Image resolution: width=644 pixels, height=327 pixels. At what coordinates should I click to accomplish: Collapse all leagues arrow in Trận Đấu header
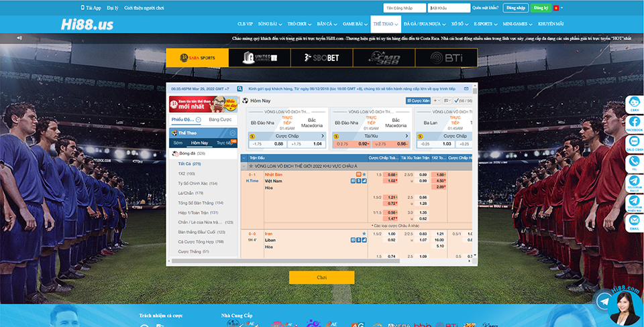(x=244, y=157)
